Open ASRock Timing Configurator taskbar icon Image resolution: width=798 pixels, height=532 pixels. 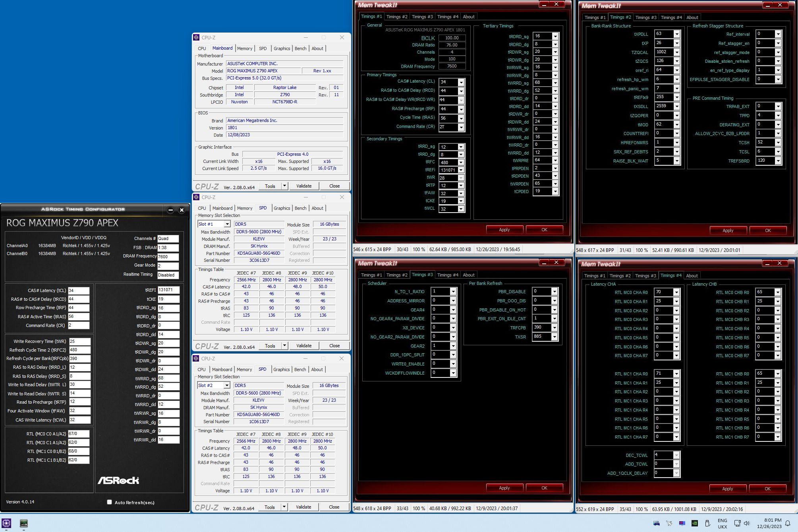[x=24, y=523]
